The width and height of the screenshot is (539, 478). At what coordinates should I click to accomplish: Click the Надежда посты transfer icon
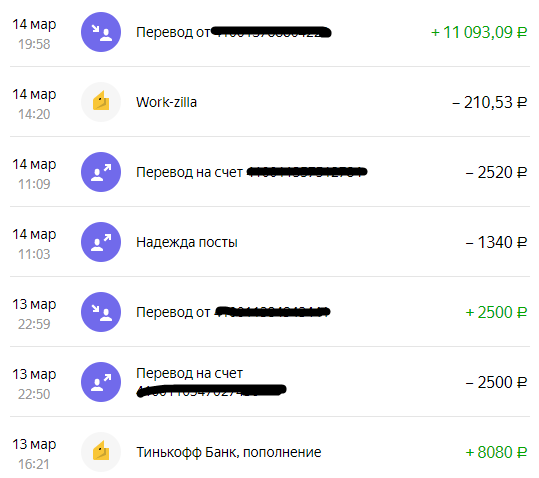click(x=101, y=242)
